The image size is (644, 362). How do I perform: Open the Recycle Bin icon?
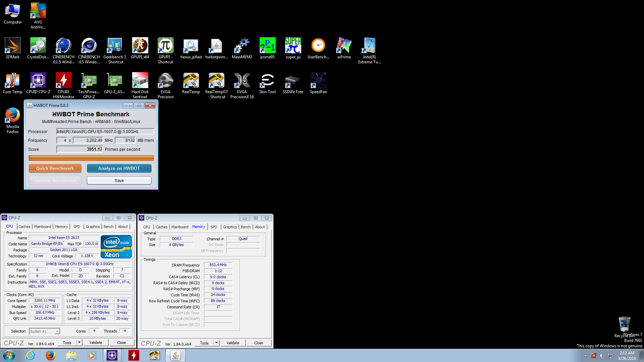pos(624,327)
